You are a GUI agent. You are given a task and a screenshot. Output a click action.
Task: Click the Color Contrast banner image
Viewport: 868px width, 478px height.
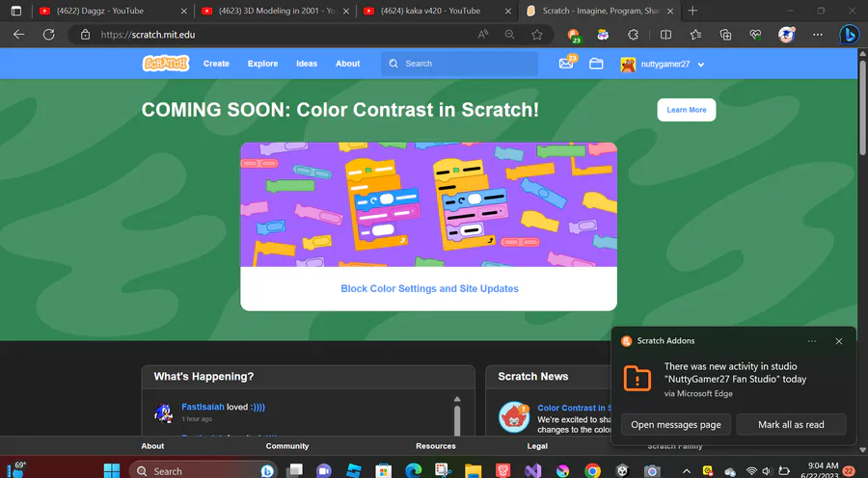coord(428,204)
